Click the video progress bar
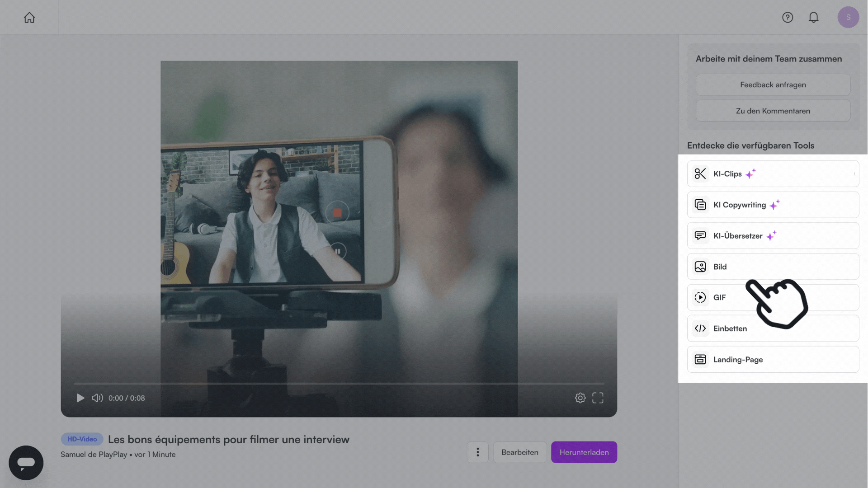The image size is (868, 488). tap(339, 384)
